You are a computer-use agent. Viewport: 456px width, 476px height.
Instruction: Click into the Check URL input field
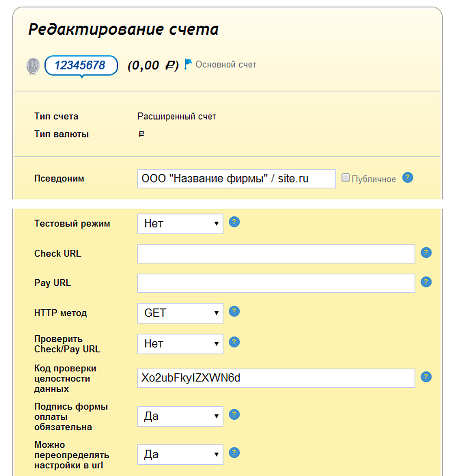pos(276,254)
